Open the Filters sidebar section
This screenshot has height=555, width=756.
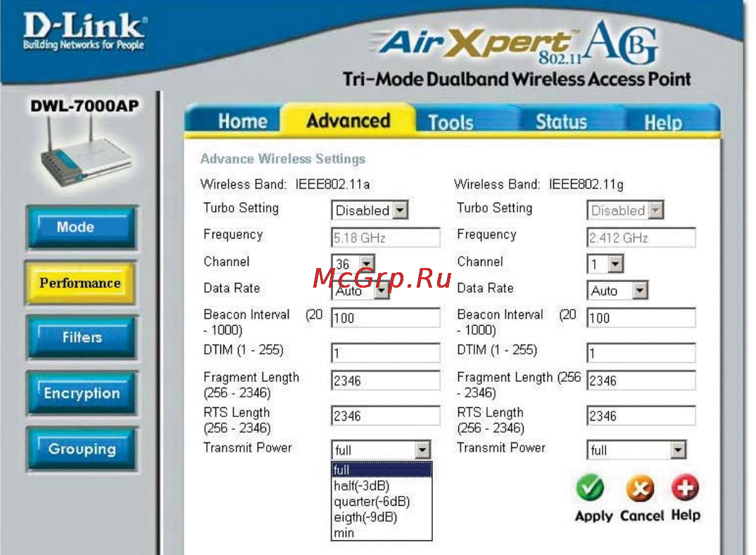82,337
